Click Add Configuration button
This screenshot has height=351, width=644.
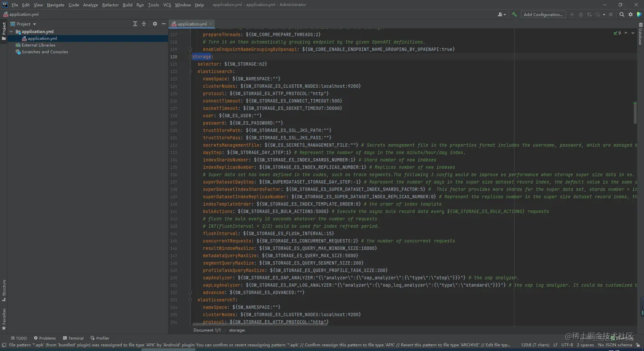pyautogui.click(x=543, y=14)
